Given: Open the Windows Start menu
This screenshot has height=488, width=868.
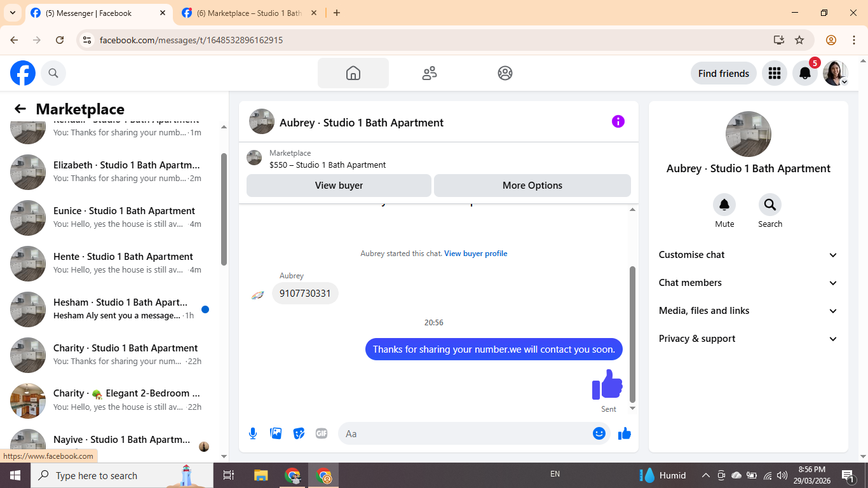Looking at the screenshot, I should pos(15,475).
